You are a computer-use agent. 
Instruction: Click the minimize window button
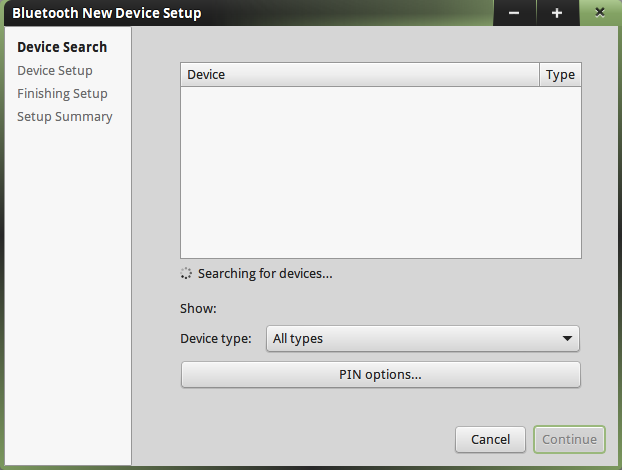514,13
